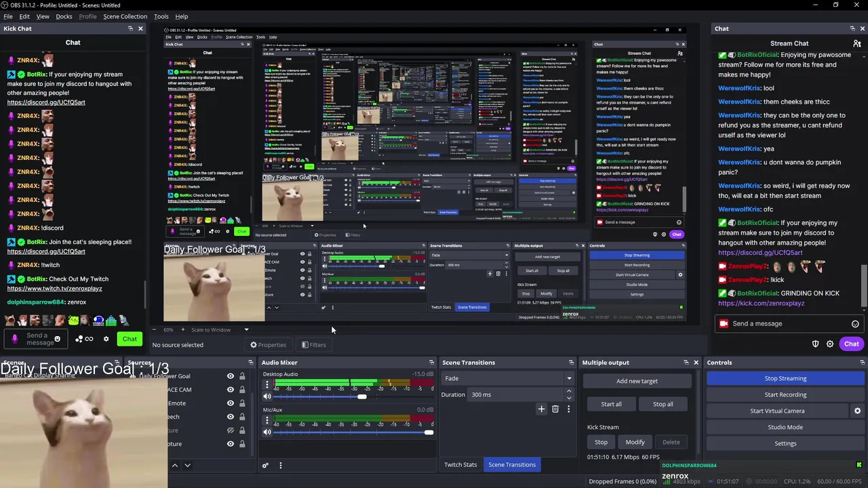This screenshot has width=868, height=488.
Task: Mute Mic/Aux with speaker icon
Action: coord(267,432)
